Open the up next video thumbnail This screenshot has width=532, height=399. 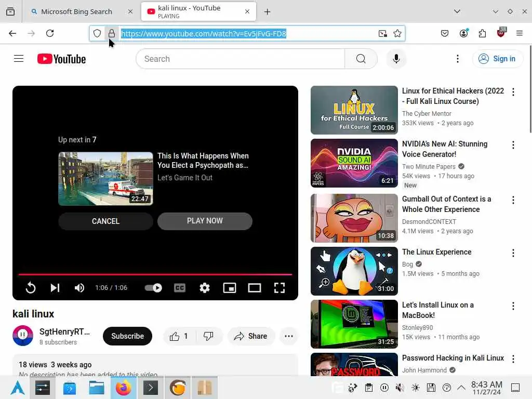105,179
